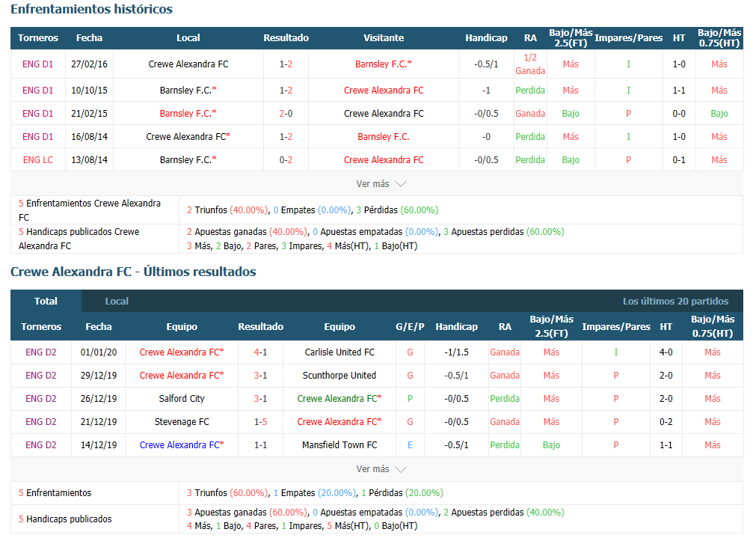
Task: Click the 'Enfrentamientos históricos' heading
Action: 92,9
